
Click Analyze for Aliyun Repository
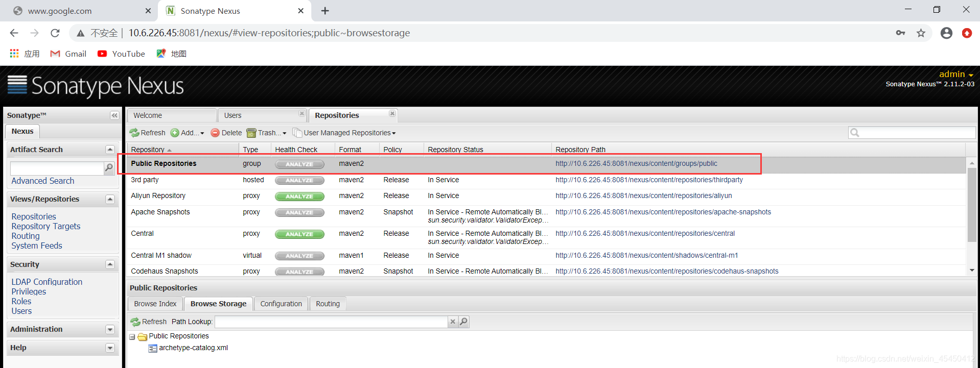coord(299,197)
